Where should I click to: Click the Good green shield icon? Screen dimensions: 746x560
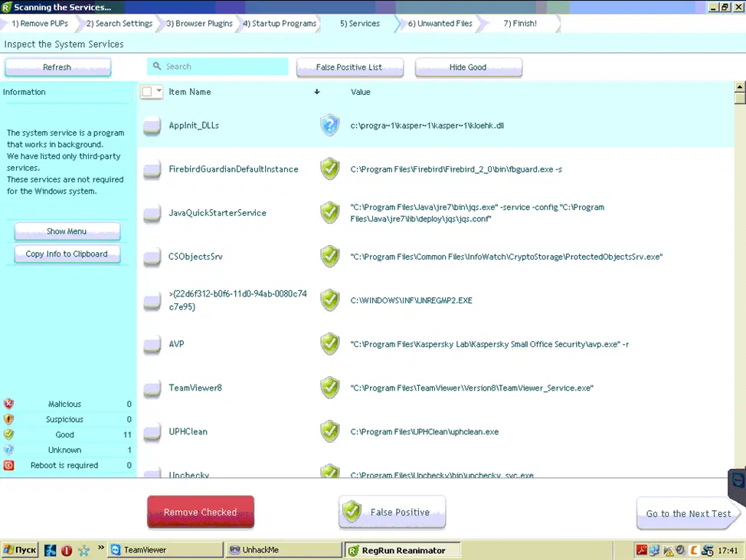pos(8,434)
